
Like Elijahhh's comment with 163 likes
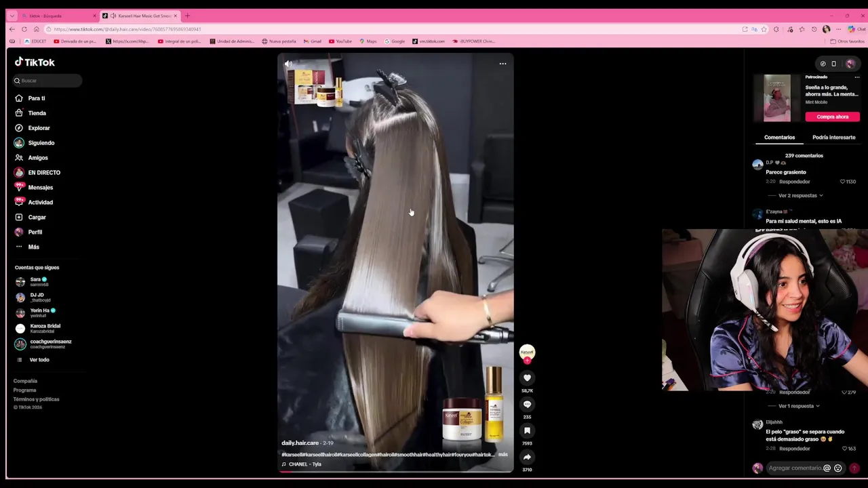coord(843,449)
